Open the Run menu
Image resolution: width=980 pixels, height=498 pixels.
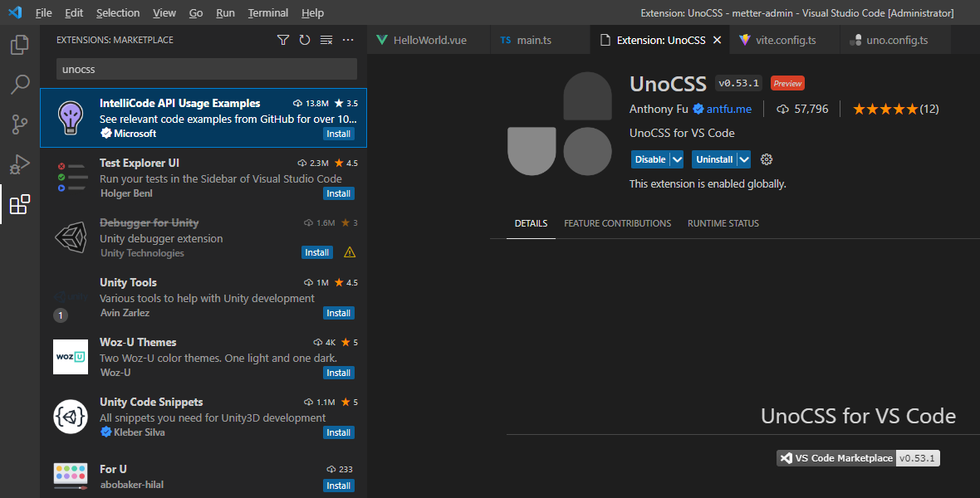(x=225, y=12)
